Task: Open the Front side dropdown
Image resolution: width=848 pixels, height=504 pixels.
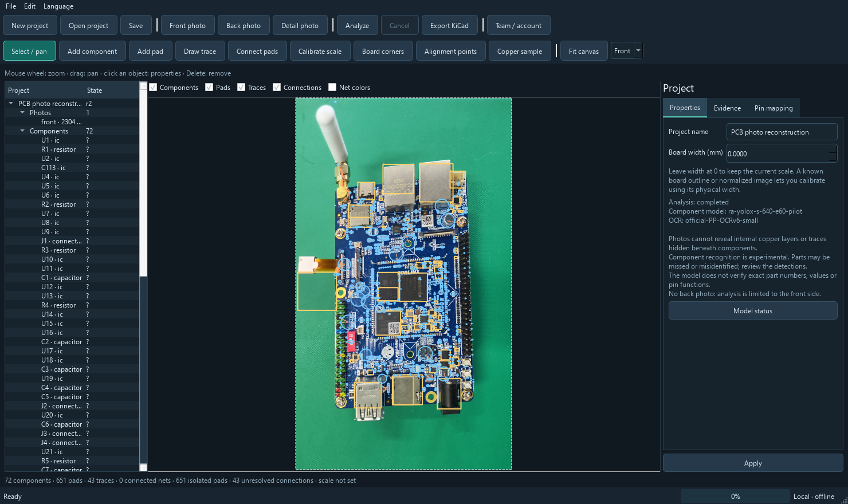Action: 627,51
